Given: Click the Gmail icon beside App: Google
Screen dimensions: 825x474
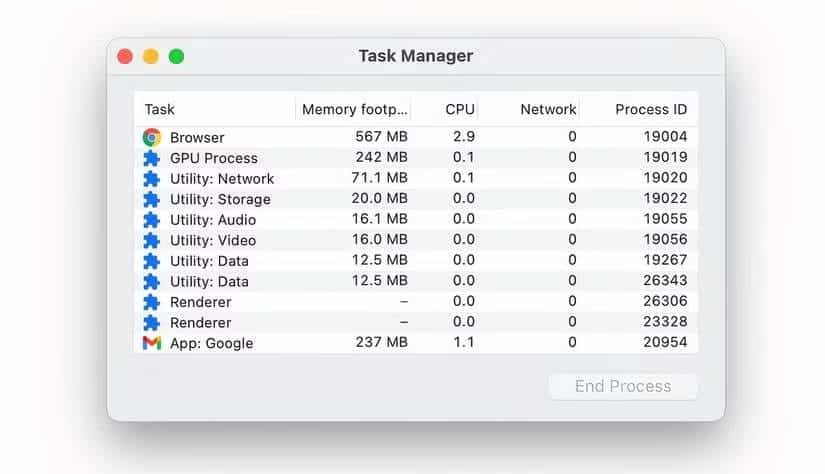Looking at the screenshot, I should [x=152, y=343].
